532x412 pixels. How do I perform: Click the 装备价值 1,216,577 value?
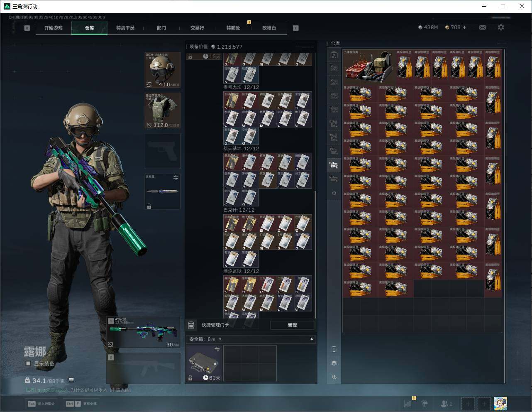tap(216, 47)
